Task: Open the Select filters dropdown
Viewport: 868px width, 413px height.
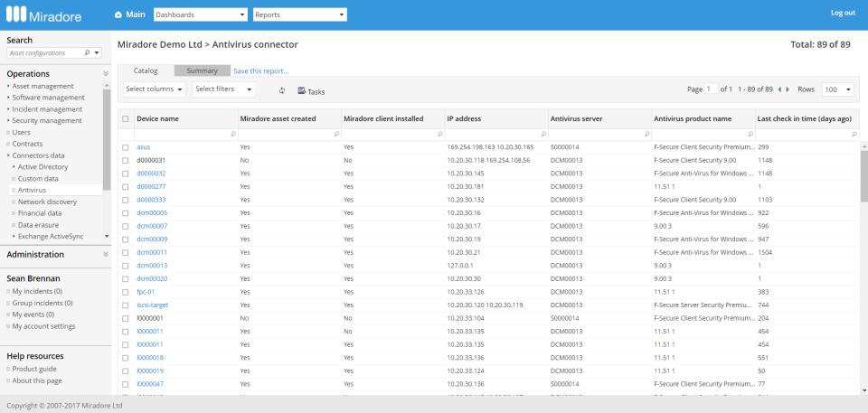Action: coord(224,89)
